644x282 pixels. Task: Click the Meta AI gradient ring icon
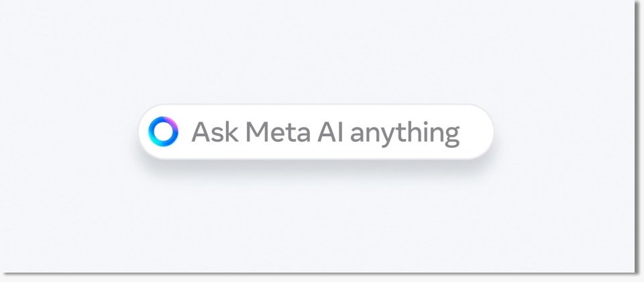(x=163, y=132)
